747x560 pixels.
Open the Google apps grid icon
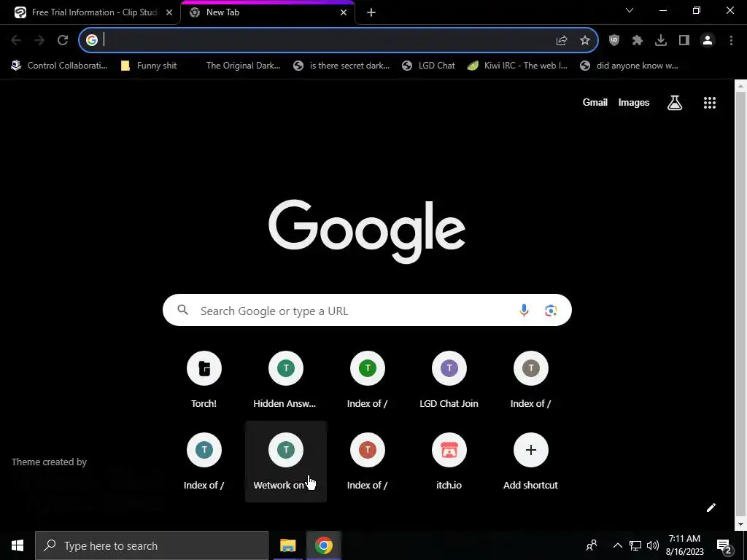710,103
